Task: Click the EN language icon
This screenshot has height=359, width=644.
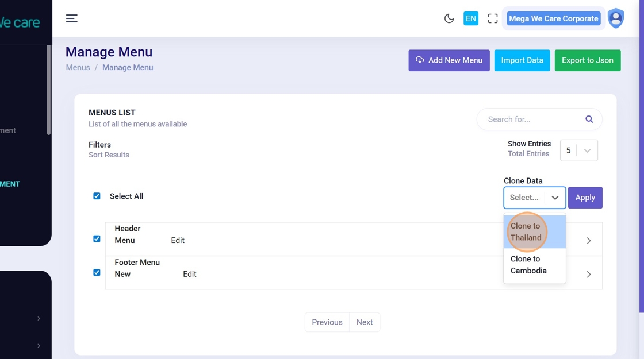Action: tap(471, 18)
